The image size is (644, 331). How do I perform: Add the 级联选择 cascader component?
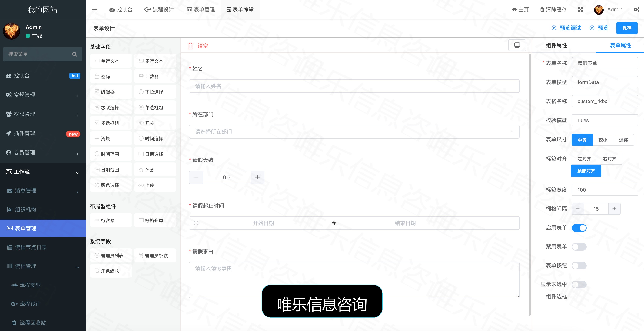point(111,108)
